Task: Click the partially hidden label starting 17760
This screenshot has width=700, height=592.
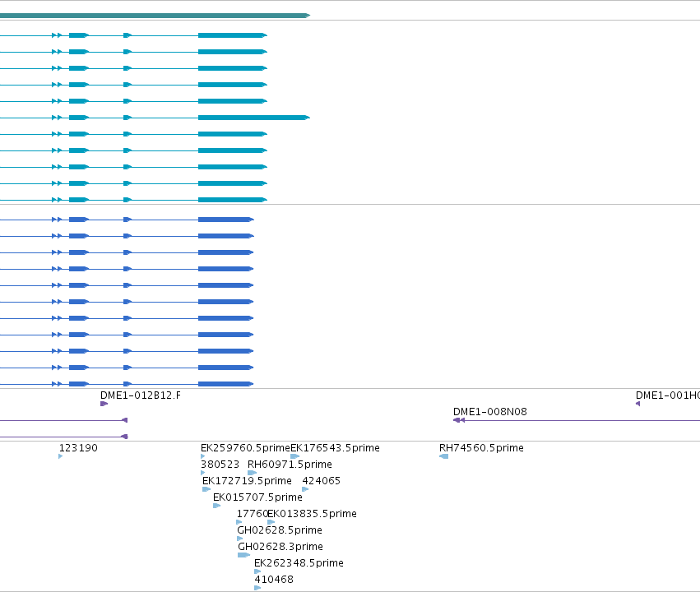Action: (253, 514)
